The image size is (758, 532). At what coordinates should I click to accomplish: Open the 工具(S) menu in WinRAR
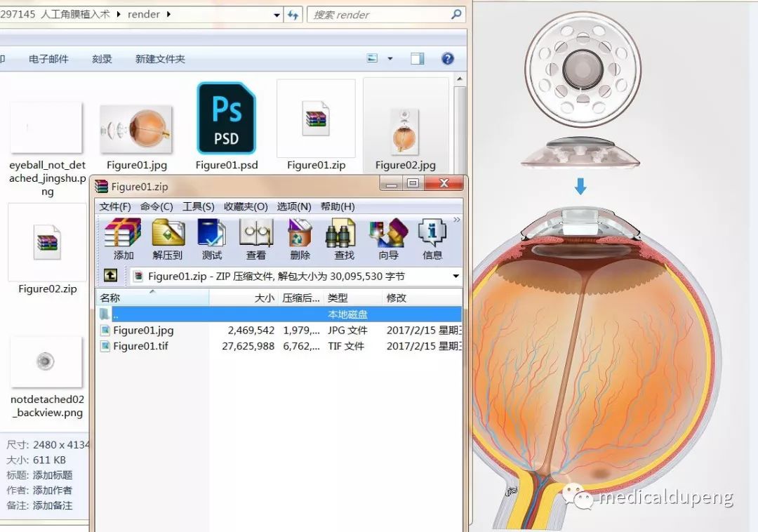pyautogui.click(x=198, y=206)
